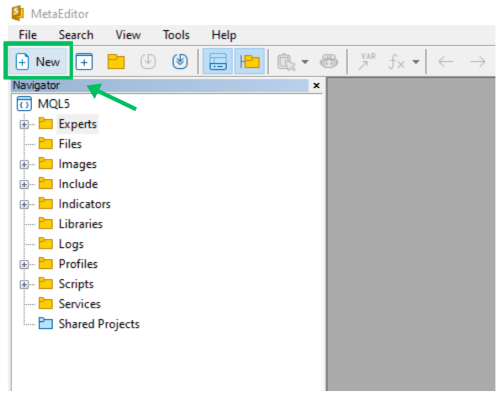Click the fx function icon
Viewport: 500px width, 396px height.
coord(397,62)
